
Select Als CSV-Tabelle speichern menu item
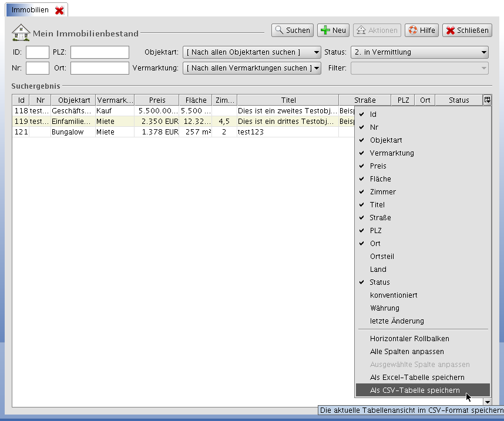click(x=415, y=390)
